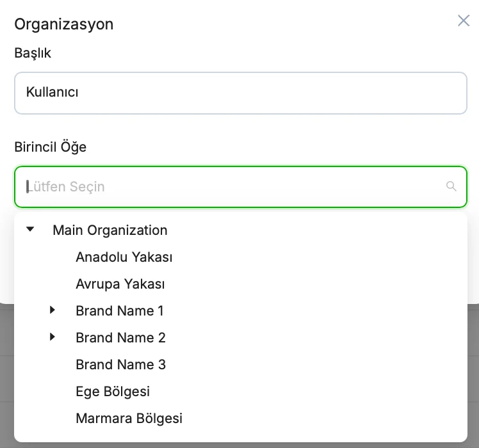Click the Birincil Öğe field label

tap(51, 147)
